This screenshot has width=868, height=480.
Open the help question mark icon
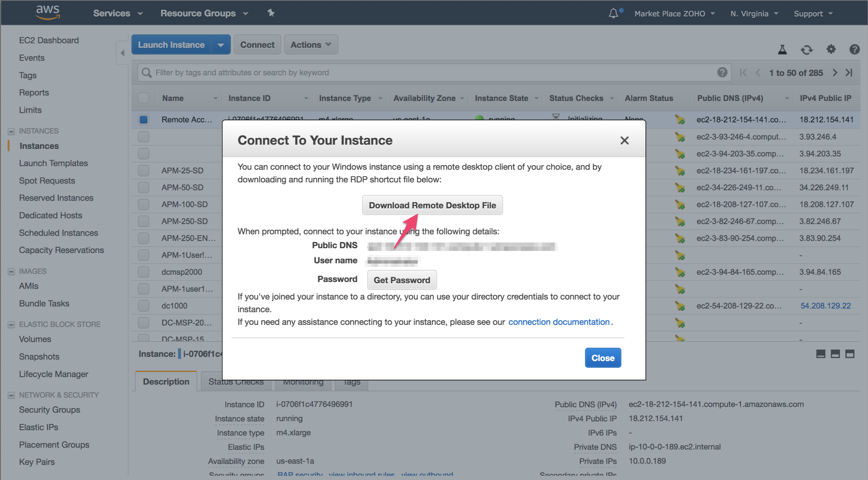coord(854,49)
